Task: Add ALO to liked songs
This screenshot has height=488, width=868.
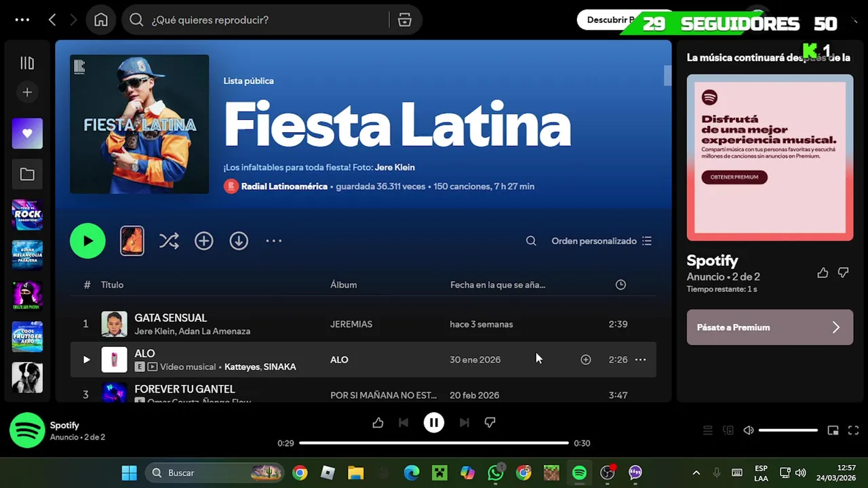Action: [x=586, y=359]
